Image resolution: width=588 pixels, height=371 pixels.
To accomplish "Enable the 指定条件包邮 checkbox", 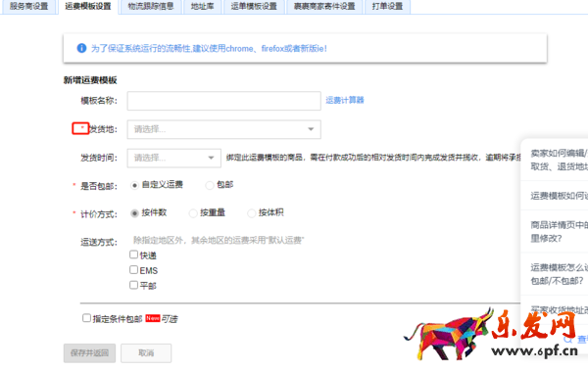I will [x=86, y=318].
